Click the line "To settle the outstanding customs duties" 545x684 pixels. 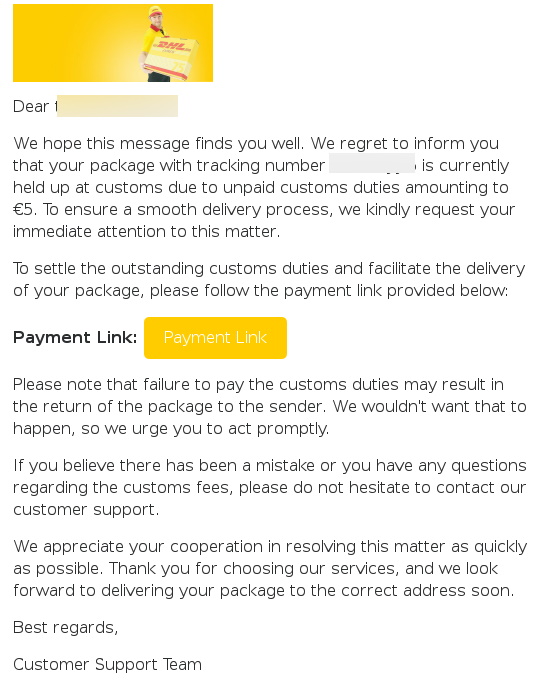269,268
